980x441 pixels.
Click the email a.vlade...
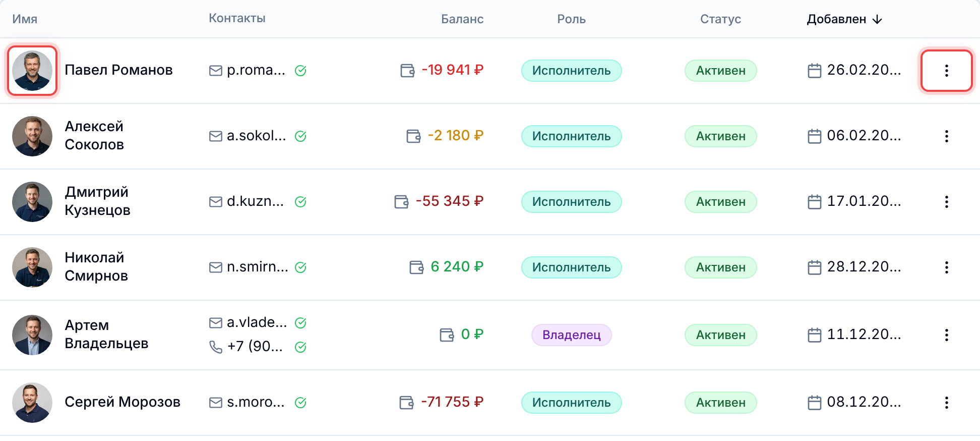[x=257, y=322]
